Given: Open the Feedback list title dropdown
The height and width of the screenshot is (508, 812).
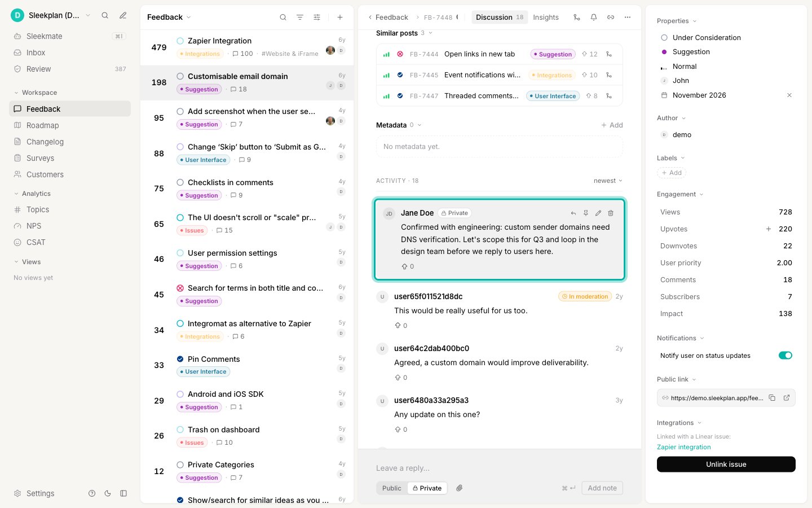Looking at the screenshot, I should pyautogui.click(x=169, y=17).
